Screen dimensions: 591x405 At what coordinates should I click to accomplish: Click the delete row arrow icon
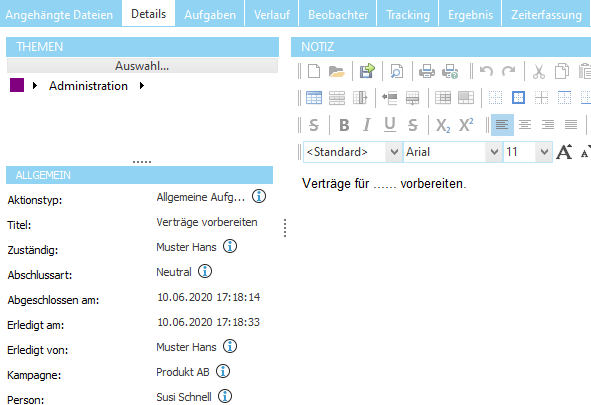click(390, 98)
